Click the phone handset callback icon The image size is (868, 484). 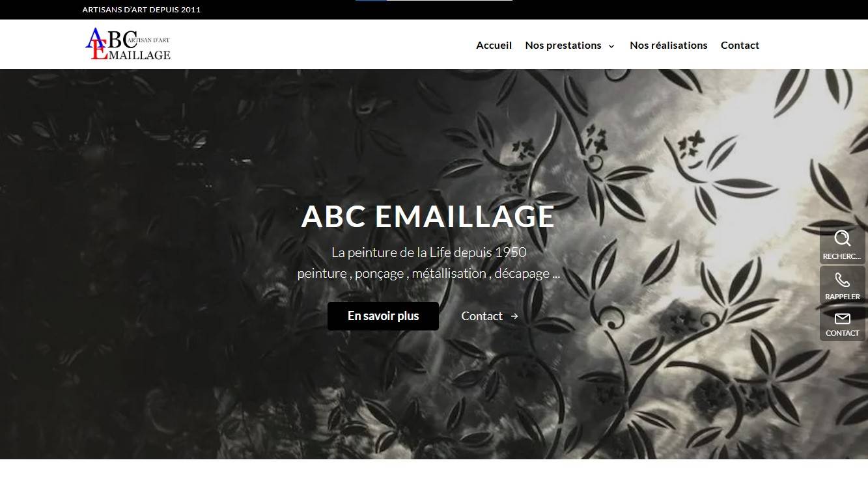[843, 280]
